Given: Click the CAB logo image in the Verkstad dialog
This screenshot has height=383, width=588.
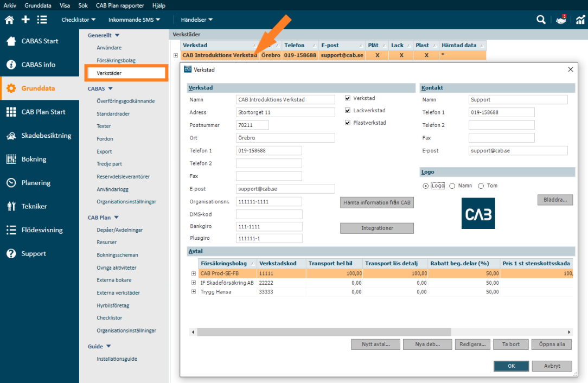Looking at the screenshot, I should (478, 213).
